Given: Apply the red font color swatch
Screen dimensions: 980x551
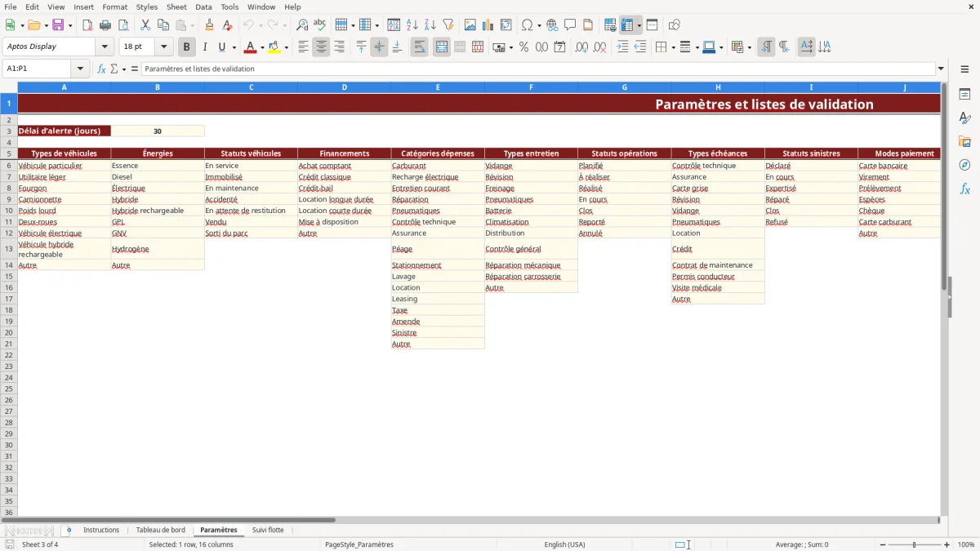Looking at the screenshot, I should [251, 47].
